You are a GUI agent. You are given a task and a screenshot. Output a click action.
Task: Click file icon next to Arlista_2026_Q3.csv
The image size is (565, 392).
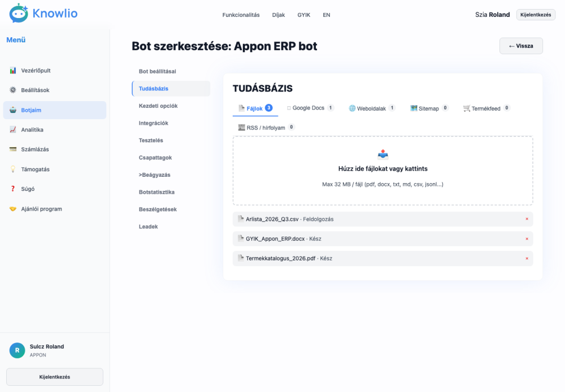[241, 219]
